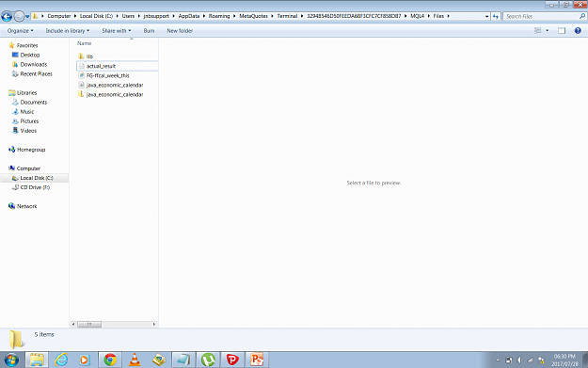
Task: Open VLC media player from the taskbar
Action: 135,360
